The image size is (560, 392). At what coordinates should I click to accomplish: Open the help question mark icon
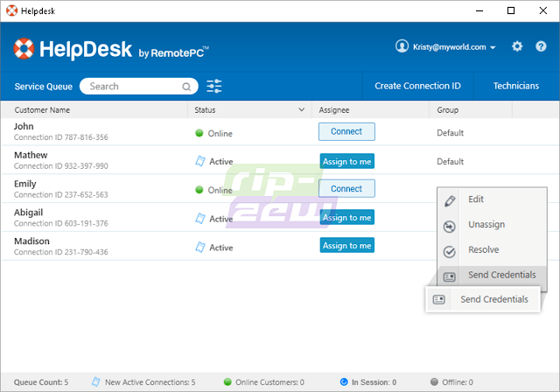(x=541, y=46)
